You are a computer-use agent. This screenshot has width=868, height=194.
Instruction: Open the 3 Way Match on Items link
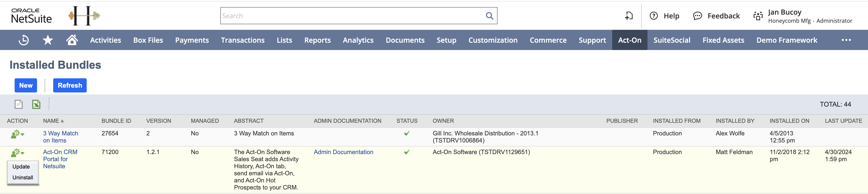(61, 137)
